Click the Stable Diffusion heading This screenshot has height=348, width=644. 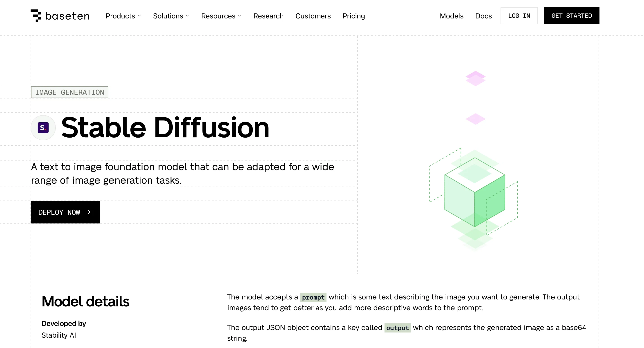tap(165, 128)
